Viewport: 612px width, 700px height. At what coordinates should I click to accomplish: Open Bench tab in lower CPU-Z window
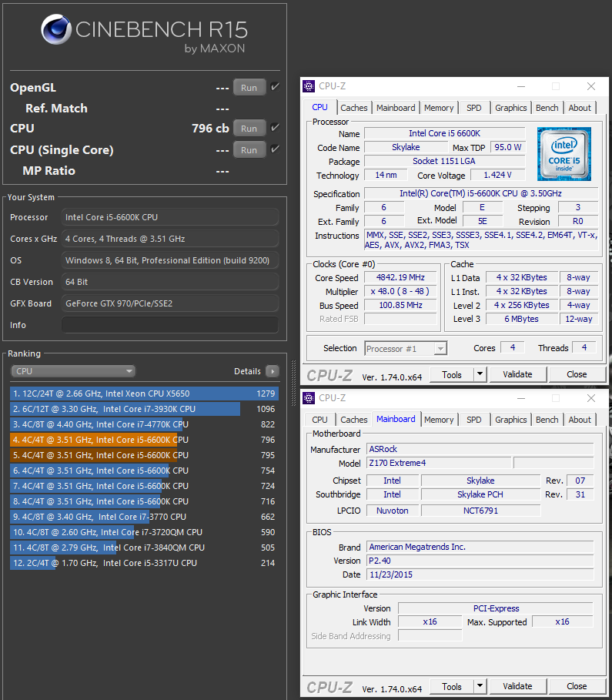tap(547, 420)
